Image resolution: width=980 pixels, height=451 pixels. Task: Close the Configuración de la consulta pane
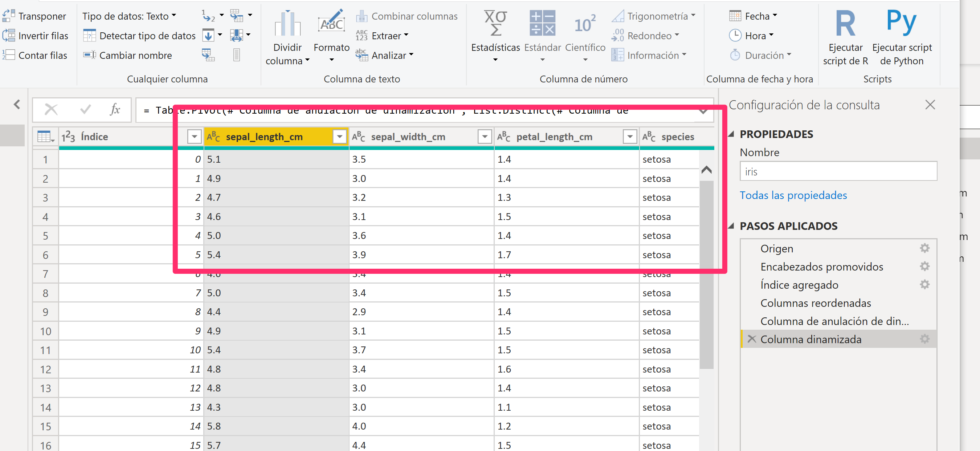930,105
